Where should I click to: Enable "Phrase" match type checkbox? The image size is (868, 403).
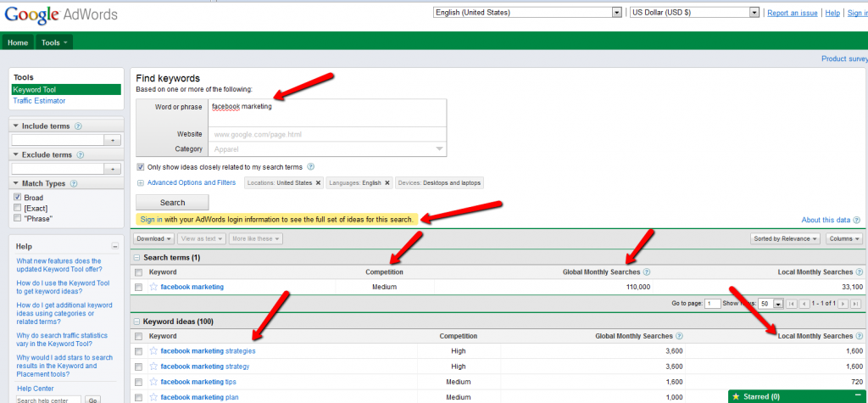point(17,218)
